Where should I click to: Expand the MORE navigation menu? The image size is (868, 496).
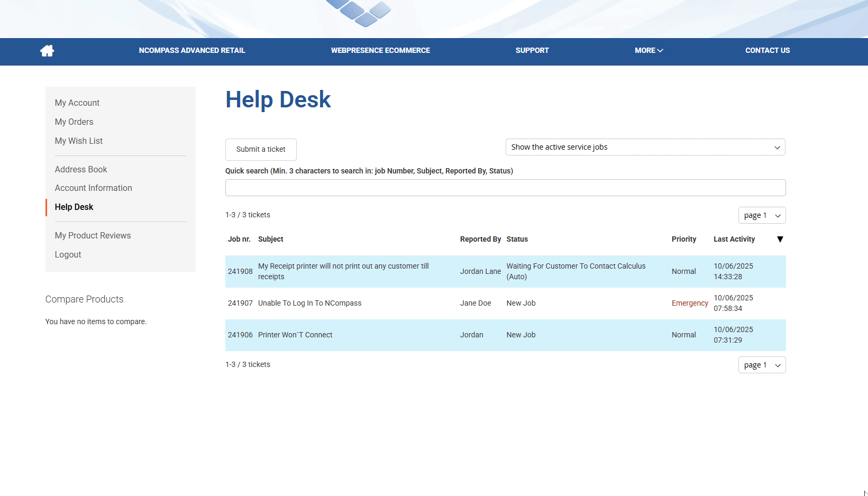pos(648,51)
